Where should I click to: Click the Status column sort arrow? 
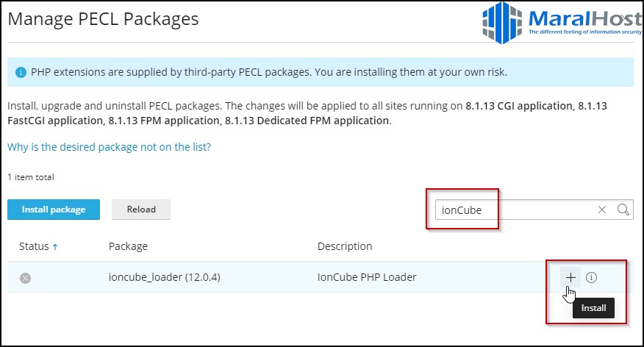55,247
